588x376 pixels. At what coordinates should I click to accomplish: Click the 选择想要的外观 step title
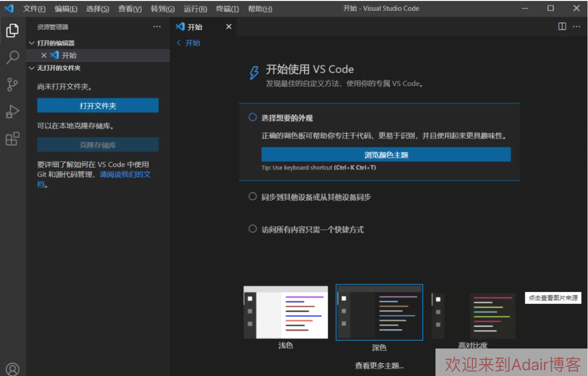tap(287, 118)
